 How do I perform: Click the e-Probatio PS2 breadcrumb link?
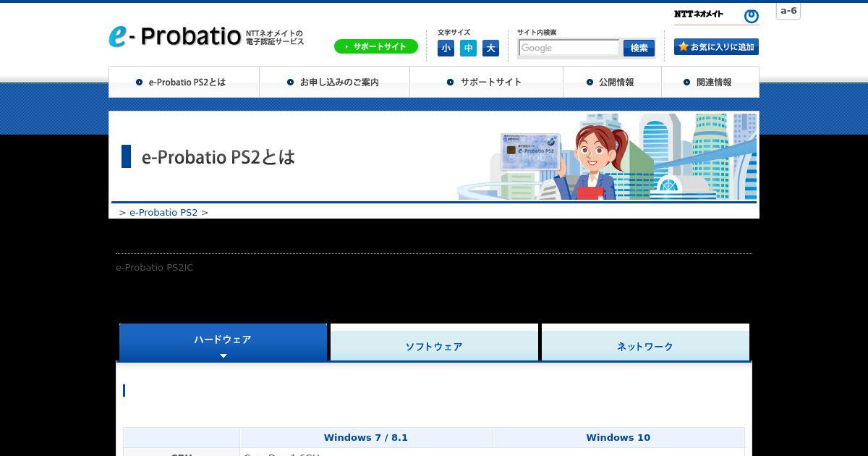point(163,212)
